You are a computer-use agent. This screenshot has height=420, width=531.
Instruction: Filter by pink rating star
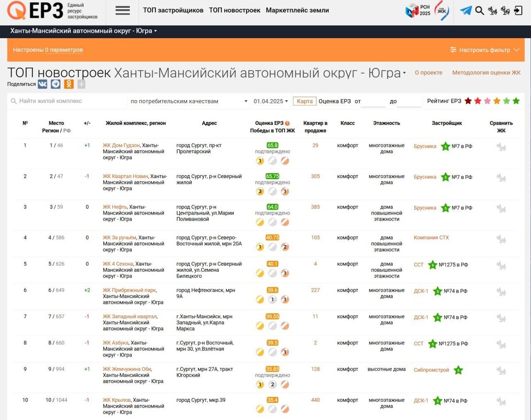pyautogui.click(x=487, y=101)
